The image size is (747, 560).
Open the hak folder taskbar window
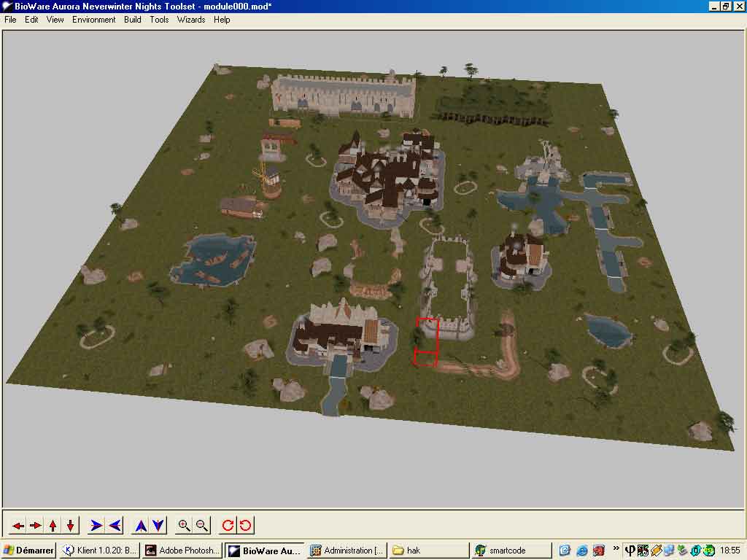coord(429,551)
